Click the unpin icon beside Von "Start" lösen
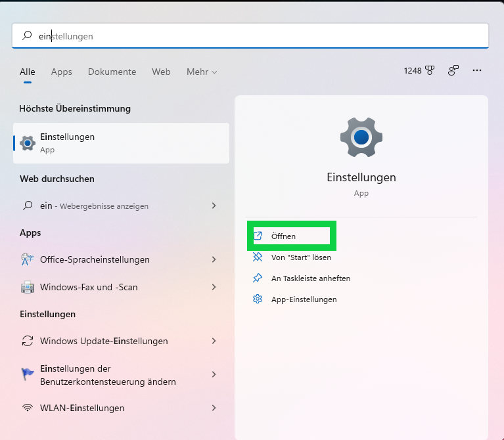504x440 pixels. point(258,257)
